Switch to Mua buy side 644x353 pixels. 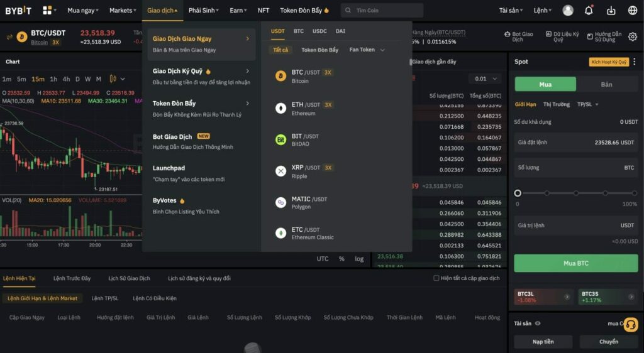[545, 84]
